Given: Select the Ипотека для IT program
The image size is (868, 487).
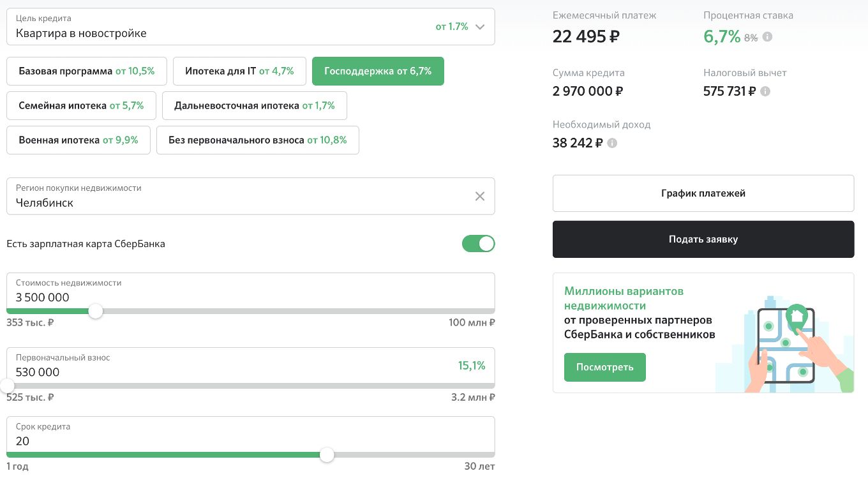Looking at the screenshot, I should (239, 71).
